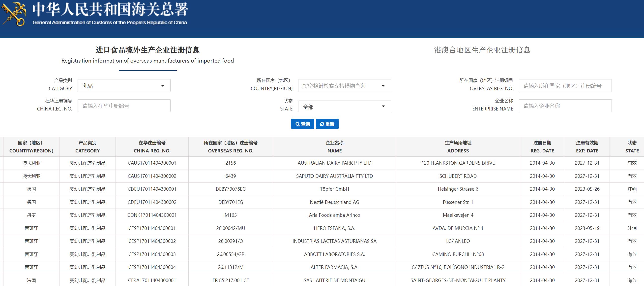
Task: Click registration number CESP17011404300001
Action: pos(152,228)
